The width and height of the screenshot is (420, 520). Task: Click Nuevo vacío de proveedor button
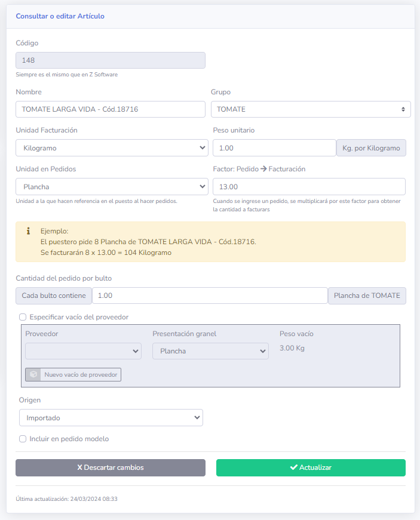(x=73, y=374)
